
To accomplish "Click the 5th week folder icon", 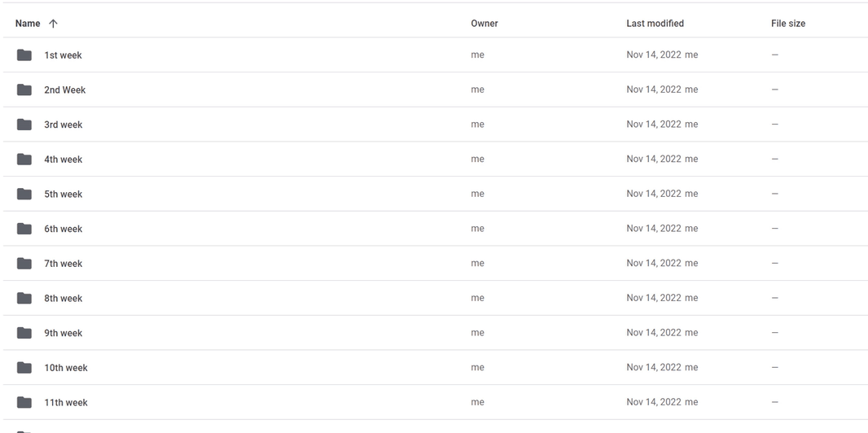I will [24, 194].
